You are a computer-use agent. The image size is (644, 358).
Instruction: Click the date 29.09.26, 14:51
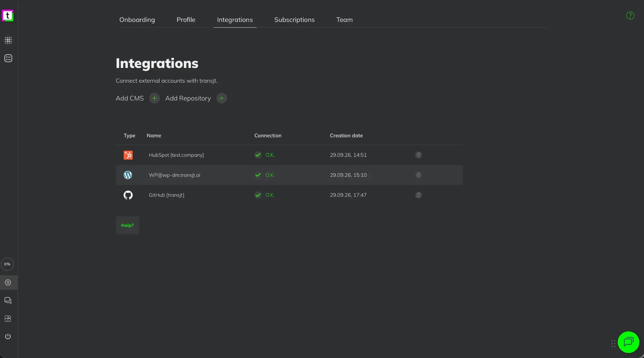[348, 155]
